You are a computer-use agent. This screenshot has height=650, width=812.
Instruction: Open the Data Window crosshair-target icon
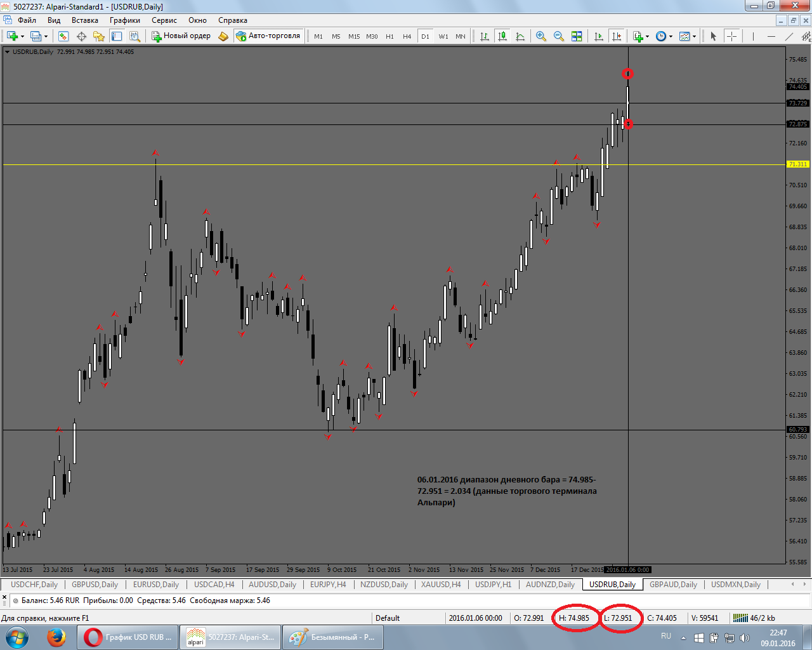81,36
